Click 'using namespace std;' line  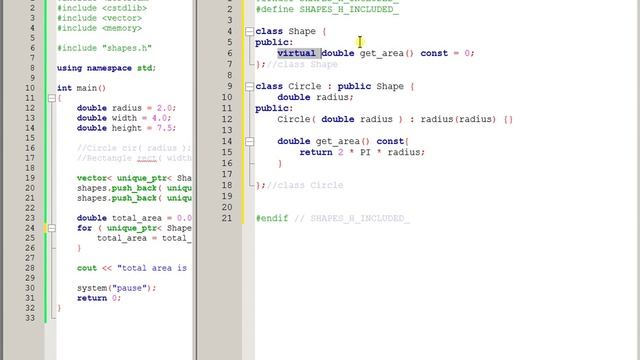pyautogui.click(x=107, y=68)
